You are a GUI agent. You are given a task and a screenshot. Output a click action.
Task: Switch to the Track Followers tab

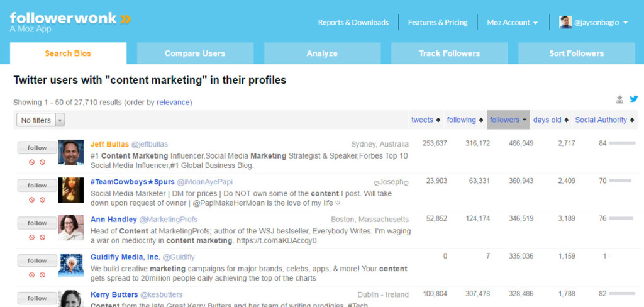449,53
